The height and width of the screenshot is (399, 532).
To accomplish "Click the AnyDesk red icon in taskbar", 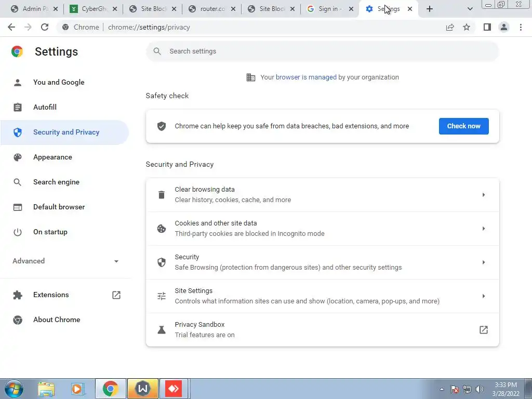I will click(174, 389).
